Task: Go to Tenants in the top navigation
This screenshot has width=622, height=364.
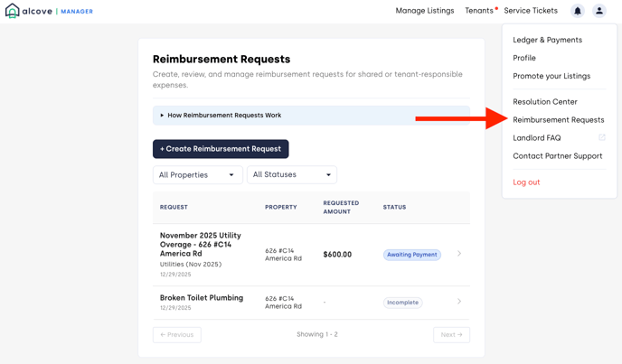Action: tap(479, 11)
